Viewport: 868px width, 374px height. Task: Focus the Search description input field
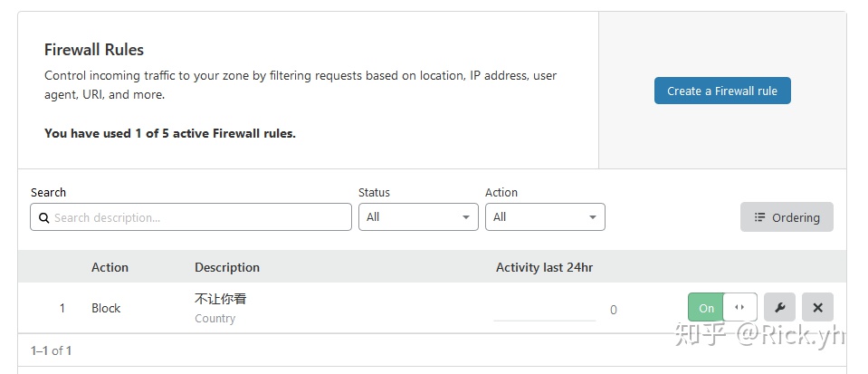tap(199, 217)
